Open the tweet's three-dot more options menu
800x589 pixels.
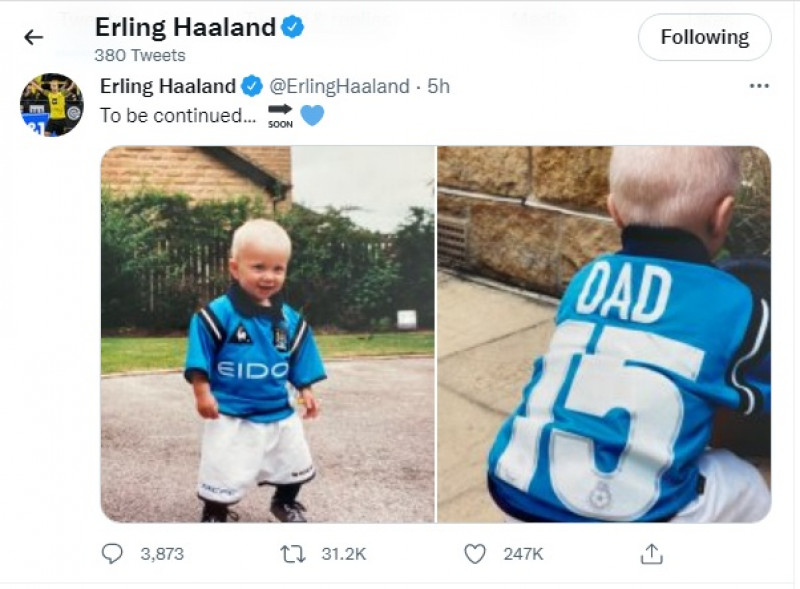759,86
